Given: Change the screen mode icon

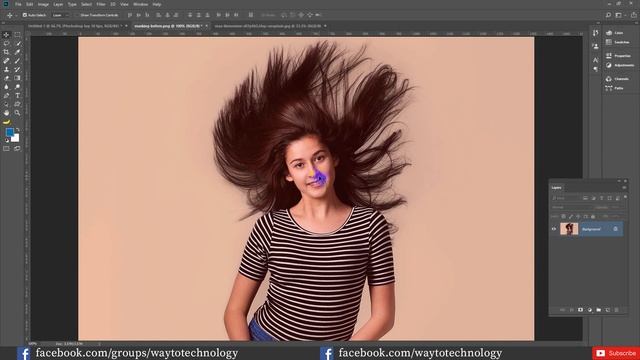Looking at the screenshot, I should [17, 149].
